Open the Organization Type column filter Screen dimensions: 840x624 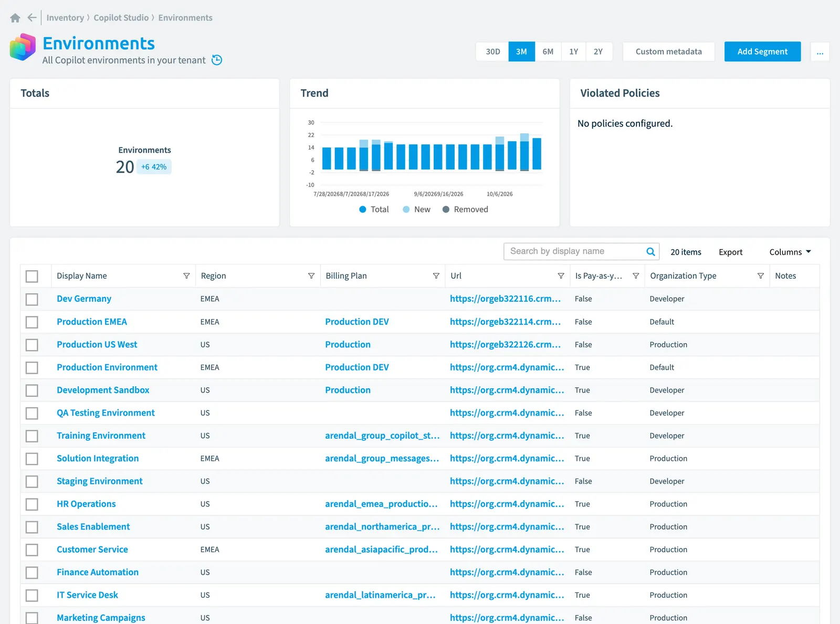click(x=761, y=276)
